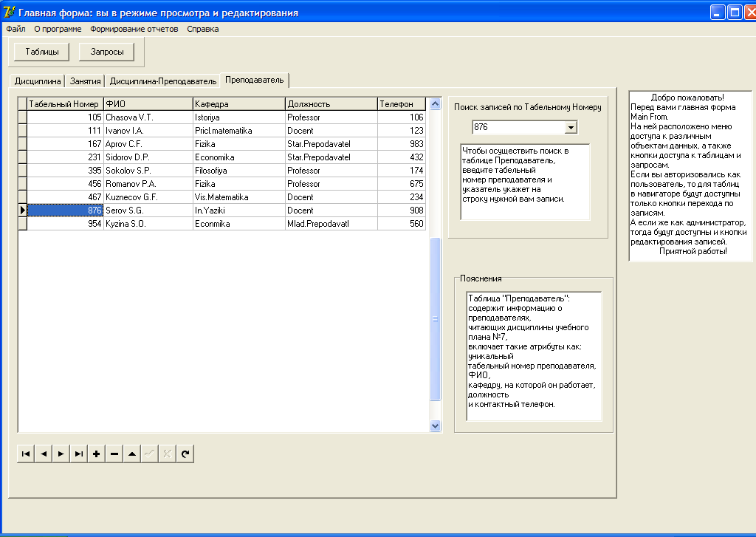Select the Aprov C.F. cell
The height and width of the screenshot is (537, 756).
point(148,144)
